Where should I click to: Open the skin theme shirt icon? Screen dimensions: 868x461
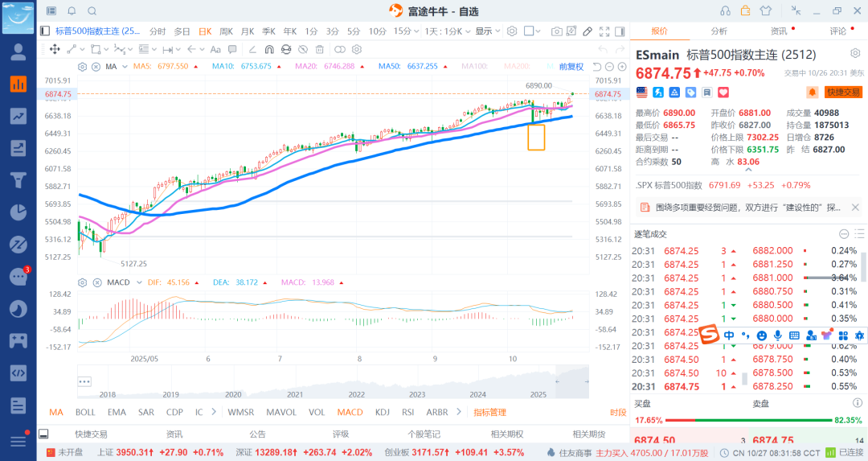coord(766,10)
